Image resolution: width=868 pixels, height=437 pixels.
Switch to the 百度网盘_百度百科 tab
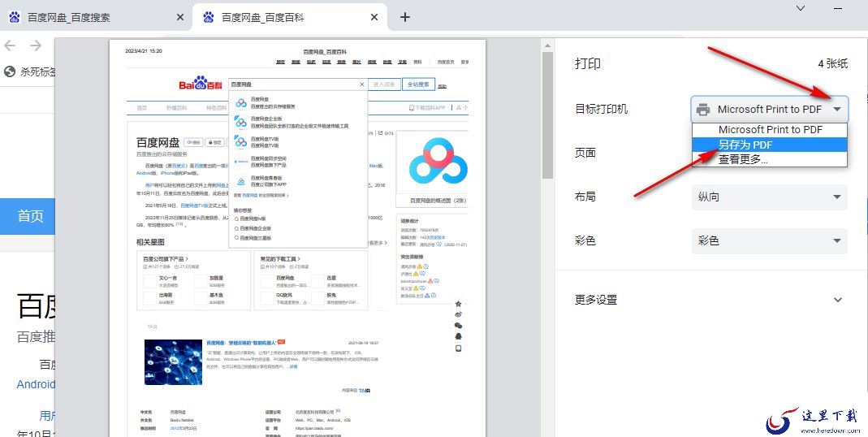pos(290,17)
